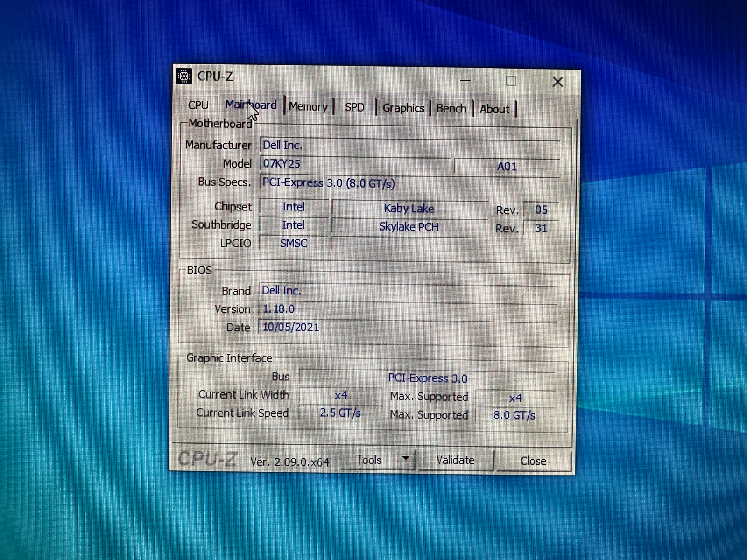Click the Chipset vendor Intel field
Viewport: 747px width, 560px height.
point(293,207)
